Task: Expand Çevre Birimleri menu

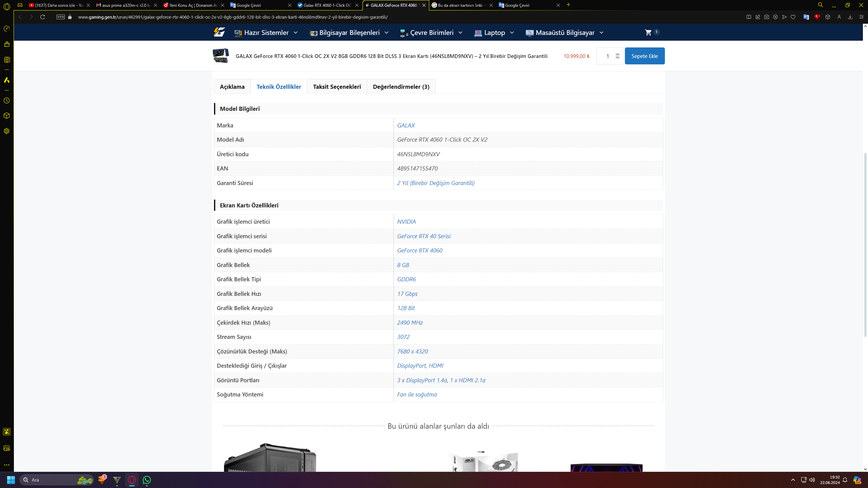Action: 431,33
